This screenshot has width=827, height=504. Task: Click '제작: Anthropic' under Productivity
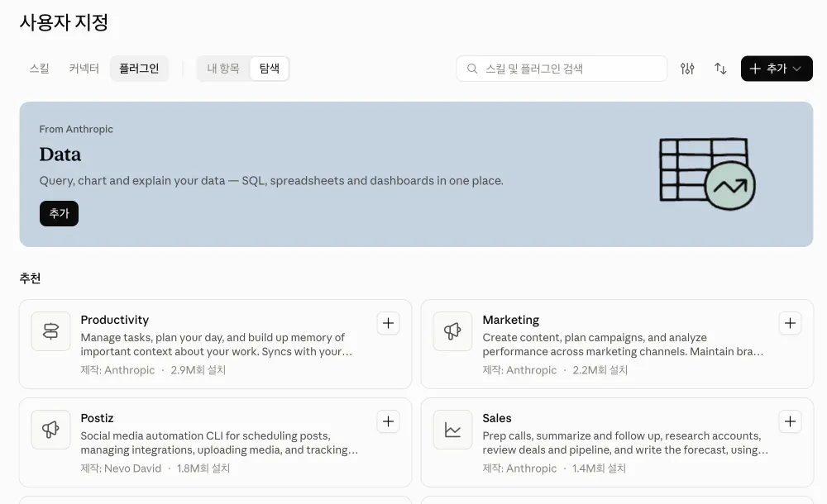click(117, 370)
